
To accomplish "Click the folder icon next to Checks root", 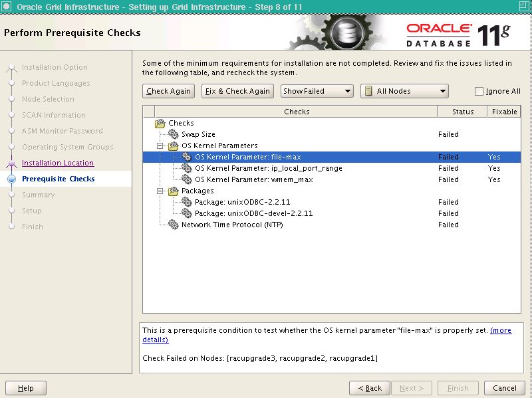I will (x=160, y=123).
